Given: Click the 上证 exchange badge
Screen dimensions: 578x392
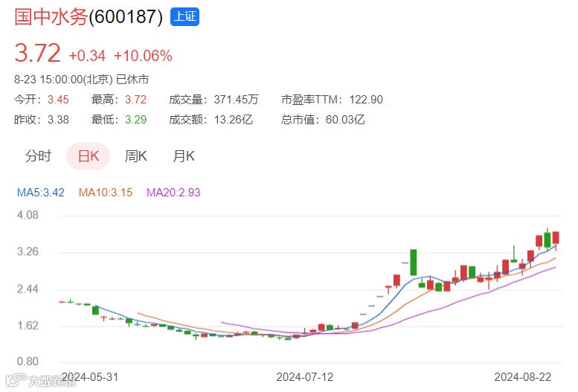Looking at the screenshot, I should 184,17.
